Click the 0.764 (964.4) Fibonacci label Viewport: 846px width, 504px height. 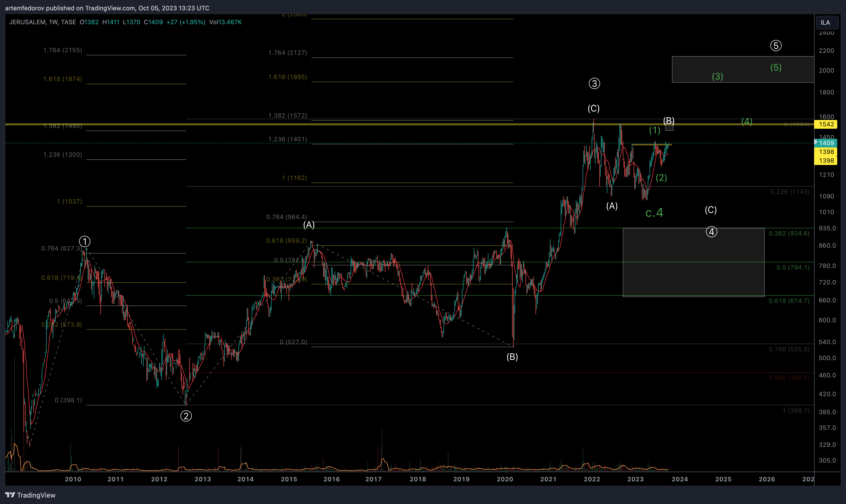tap(286, 217)
